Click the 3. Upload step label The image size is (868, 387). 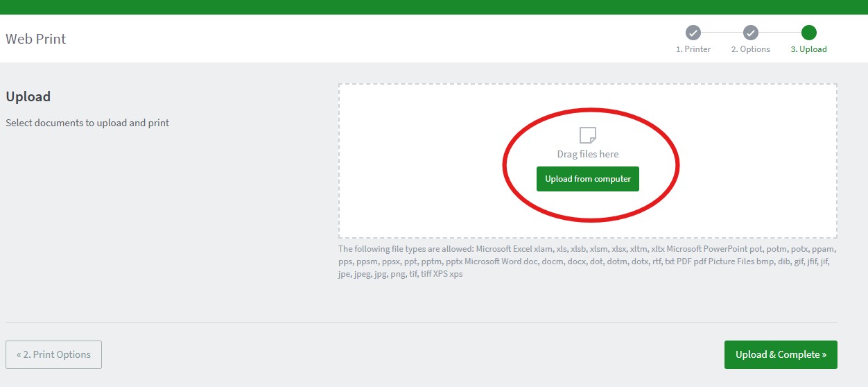(x=808, y=49)
